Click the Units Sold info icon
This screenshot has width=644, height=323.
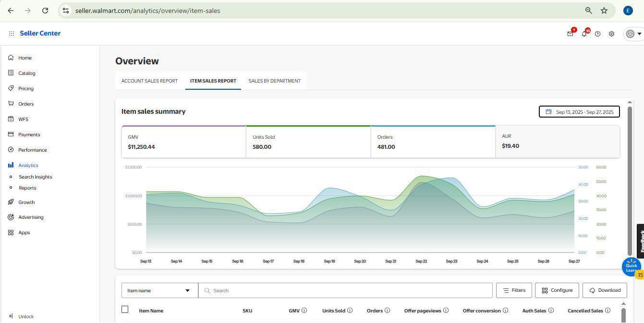coord(350,311)
